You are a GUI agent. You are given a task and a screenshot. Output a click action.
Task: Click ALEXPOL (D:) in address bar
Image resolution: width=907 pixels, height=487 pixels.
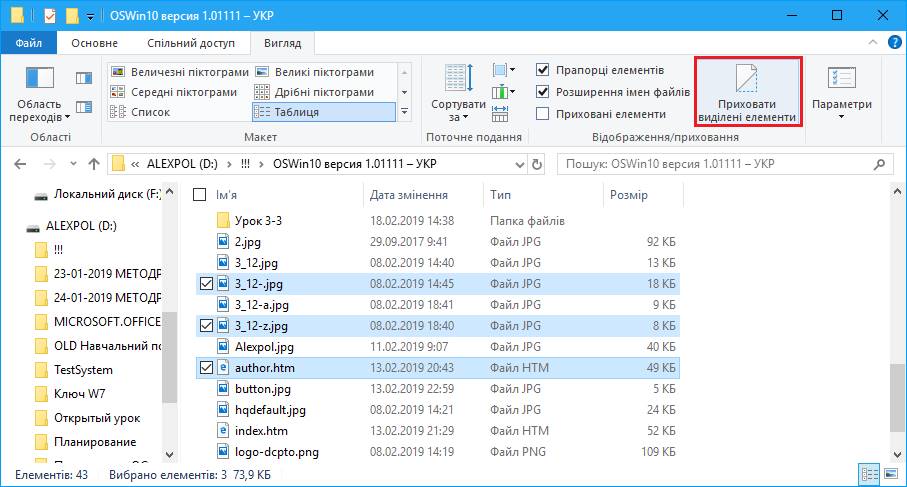[x=182, y=164]
